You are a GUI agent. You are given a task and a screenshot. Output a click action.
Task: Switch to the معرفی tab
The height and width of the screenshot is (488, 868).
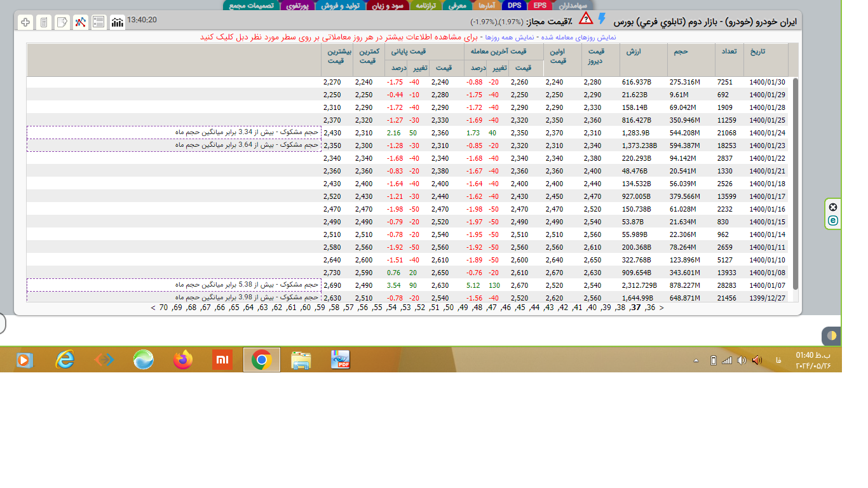(x=458, y=5)
